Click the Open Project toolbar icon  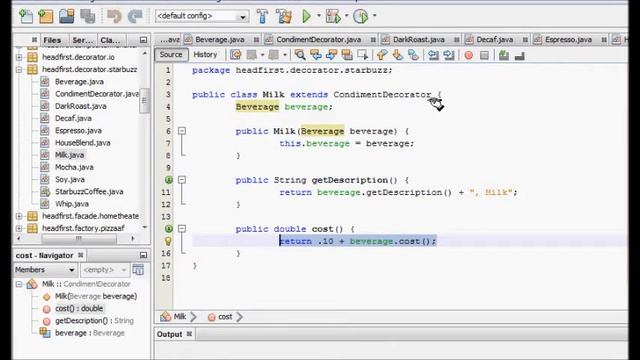[67, 16]
